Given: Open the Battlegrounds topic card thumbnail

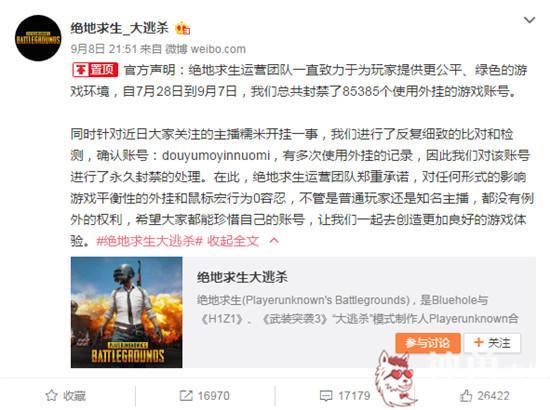Looking at the screenshot, I should 126,312.
